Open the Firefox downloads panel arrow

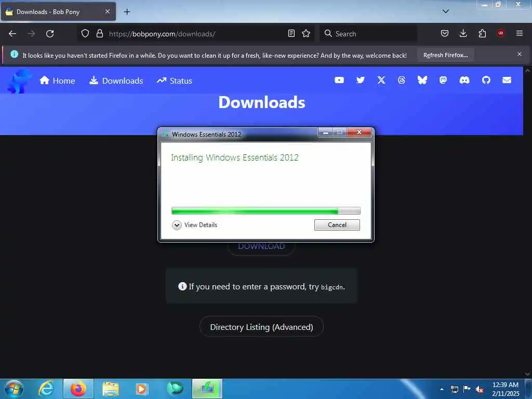463,33
